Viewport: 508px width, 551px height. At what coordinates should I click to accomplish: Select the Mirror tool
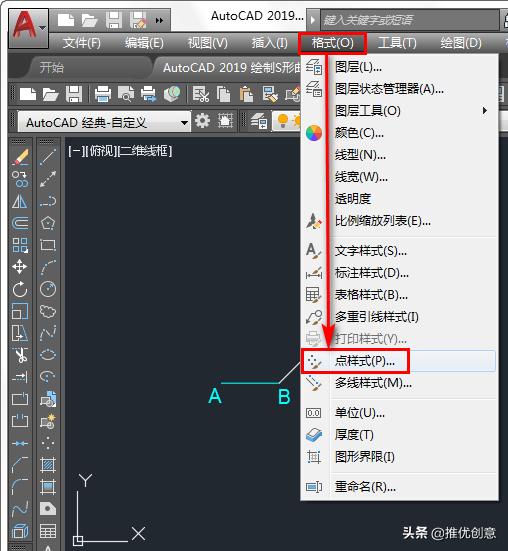click(20, 201)
